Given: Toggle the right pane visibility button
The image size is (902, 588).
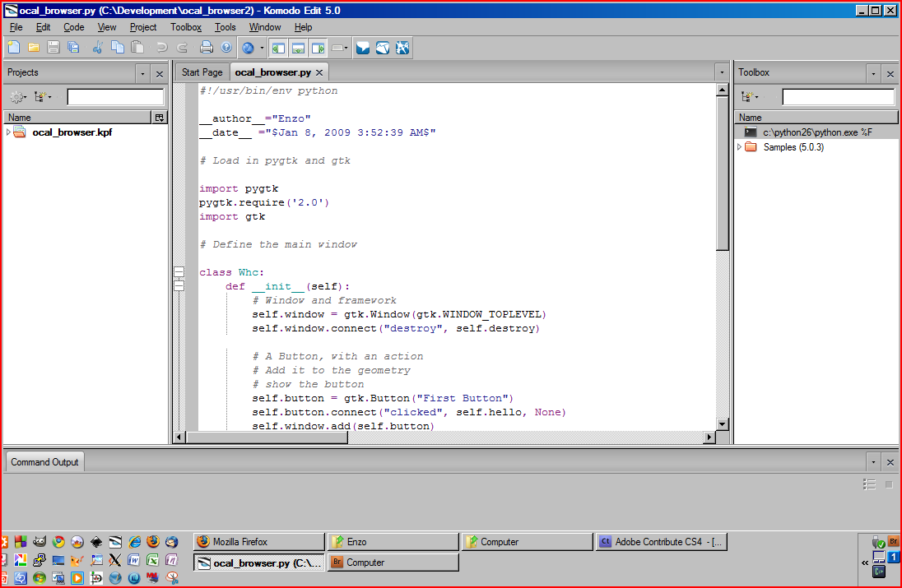Looking at the screenshot, I should click(x=318, y=49).
